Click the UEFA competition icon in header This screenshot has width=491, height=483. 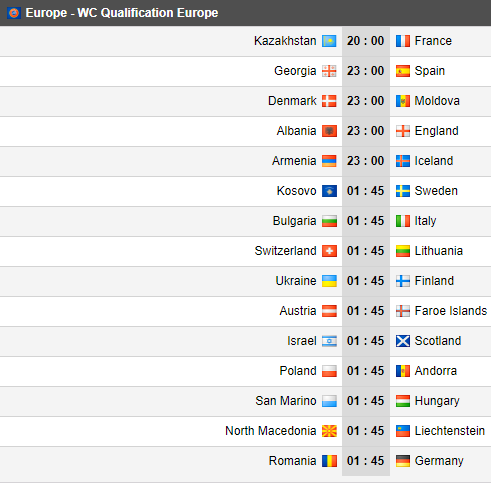(x=14, y=13)
